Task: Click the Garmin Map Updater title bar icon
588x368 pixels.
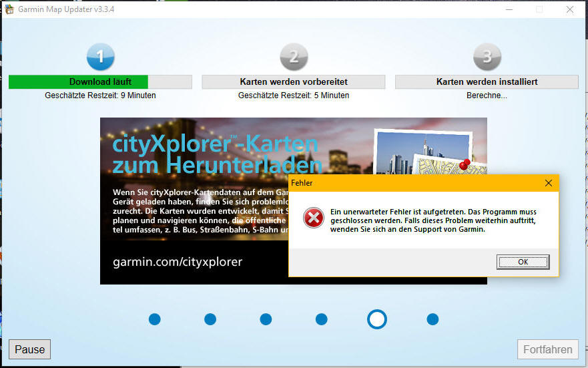Action: 9,9
